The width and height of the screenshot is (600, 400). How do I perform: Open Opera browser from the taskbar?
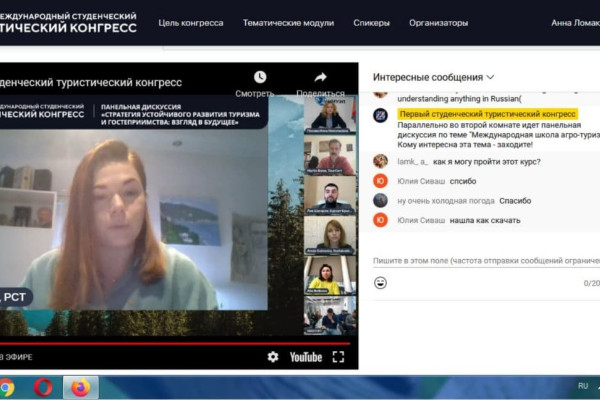pyautogui.click(x=43, y=387)
